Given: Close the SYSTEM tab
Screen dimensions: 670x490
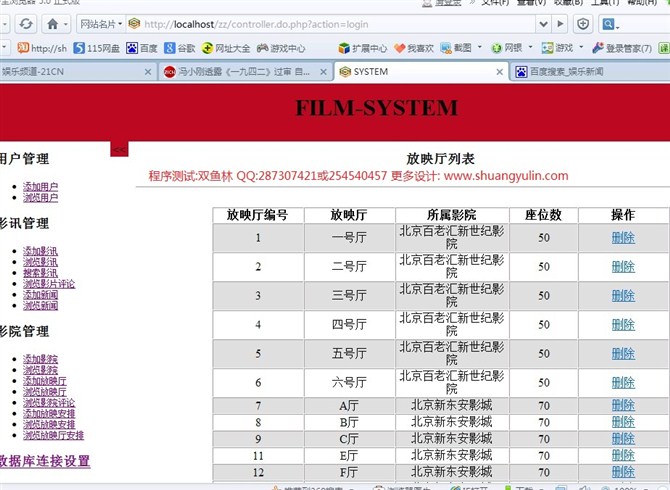Looking at the screenshot, I should (x=499, y=72).
